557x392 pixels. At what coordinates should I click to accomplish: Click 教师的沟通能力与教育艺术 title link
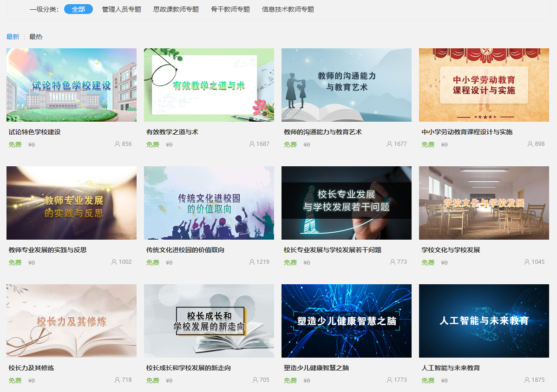click(x=323, y=132)
